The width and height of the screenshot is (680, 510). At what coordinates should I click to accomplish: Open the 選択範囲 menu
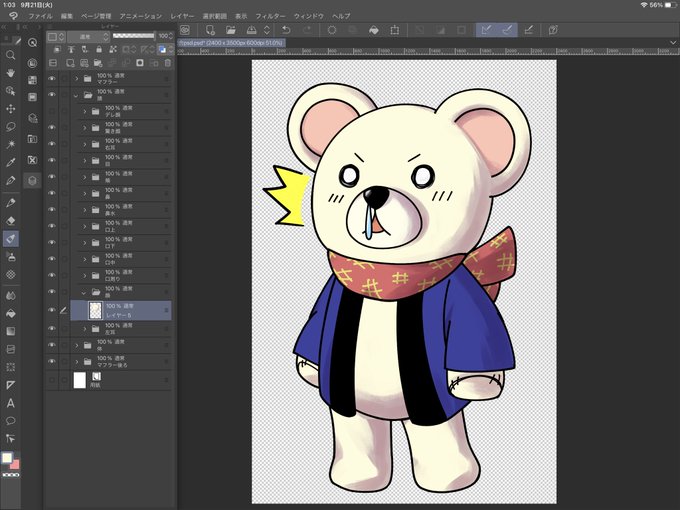click(215, 16)
